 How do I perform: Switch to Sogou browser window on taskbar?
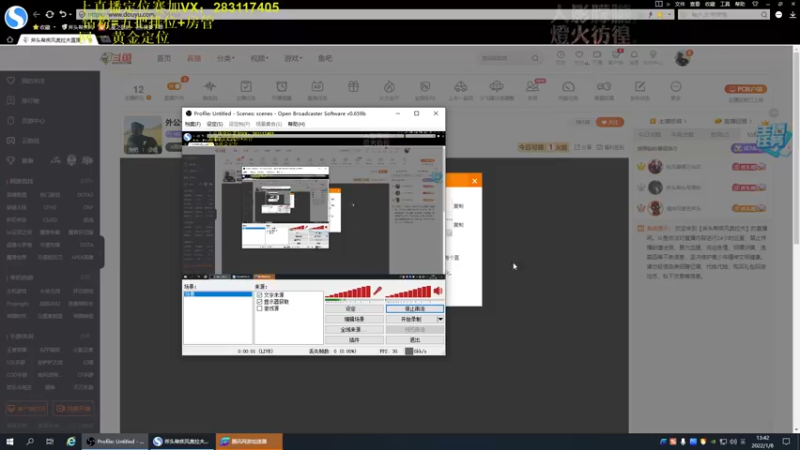tap(182, 441)
